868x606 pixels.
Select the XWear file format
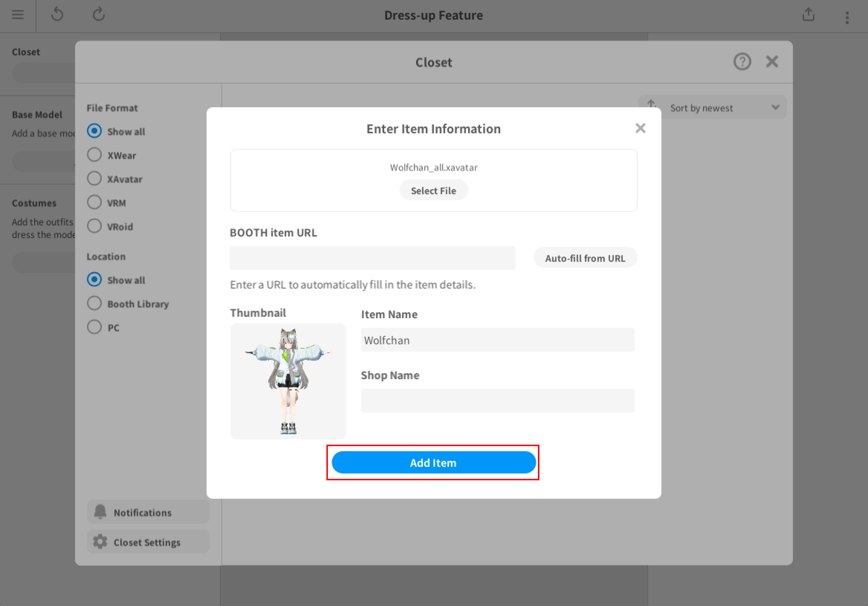94,155
